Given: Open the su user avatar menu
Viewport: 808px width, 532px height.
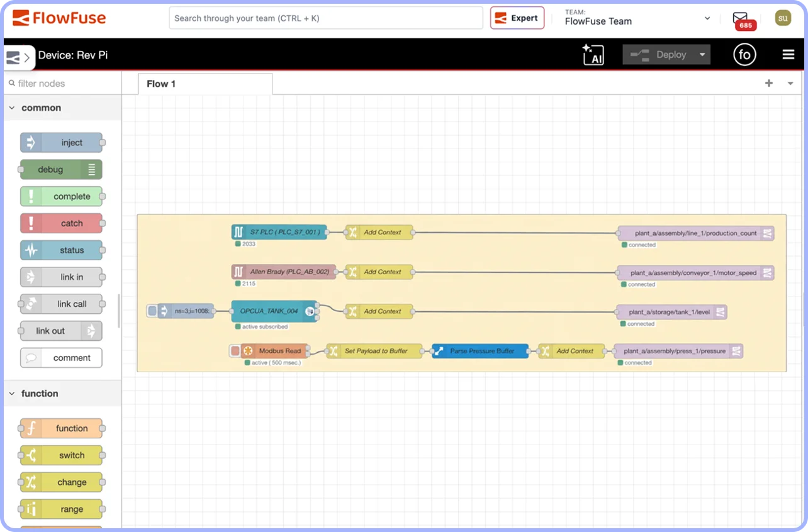Looking at the screenshot, I should pyautogui.click(x=783, y=18).
